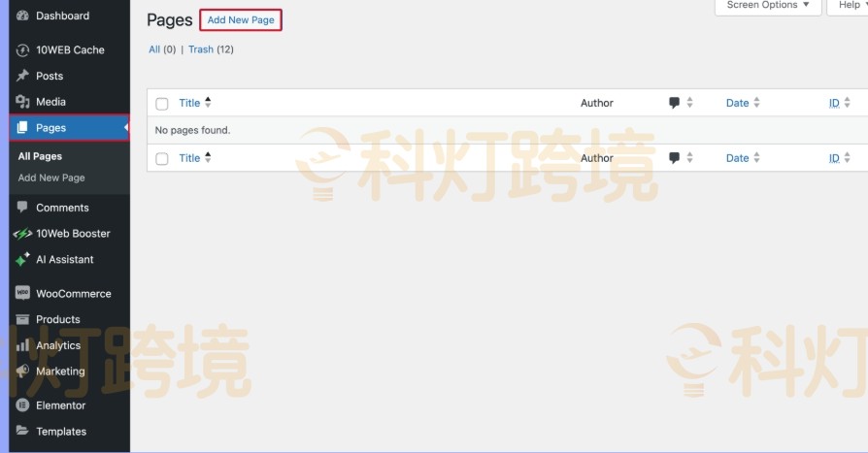Open All Pages submenu item
Screen dimensions: 868x453
click(40, 156)
